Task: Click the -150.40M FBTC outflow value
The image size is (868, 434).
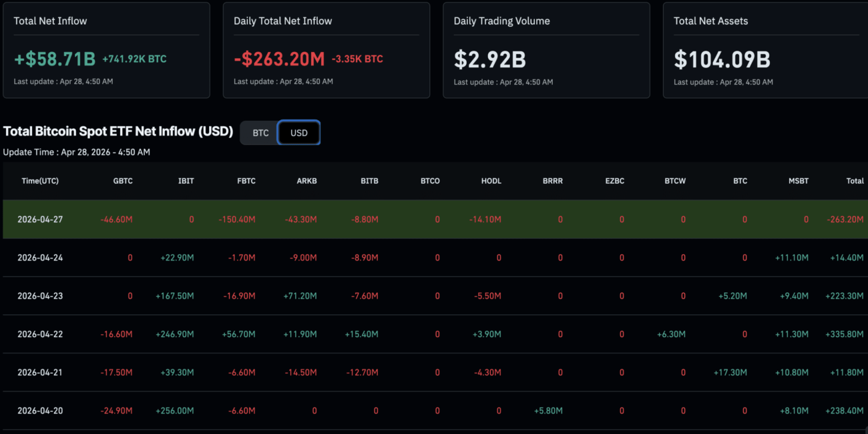Action: tap(236, 219)
